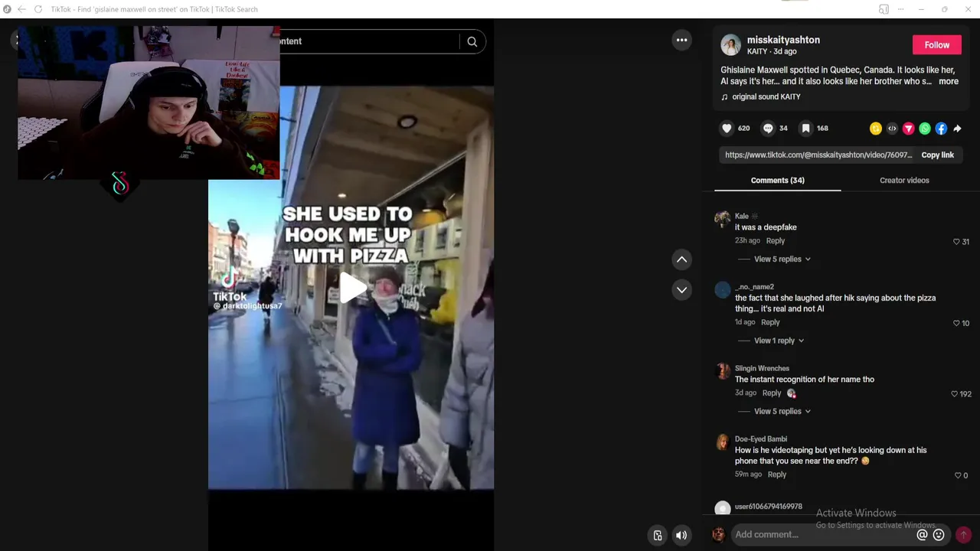
Task: Open the misskaityashton username link
Action: click(783, 40)
